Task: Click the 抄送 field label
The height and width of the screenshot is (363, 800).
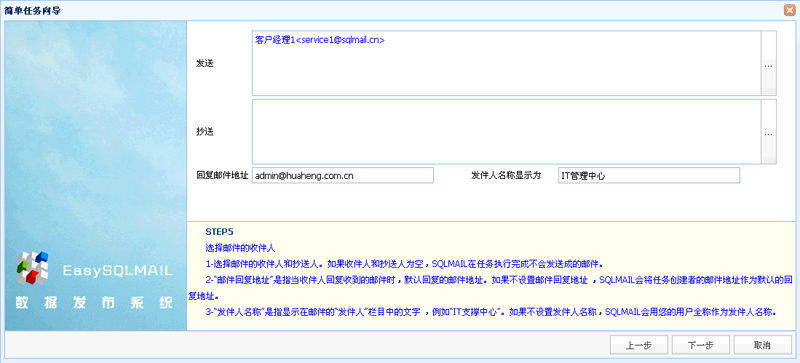Action: tap(205, 132)
